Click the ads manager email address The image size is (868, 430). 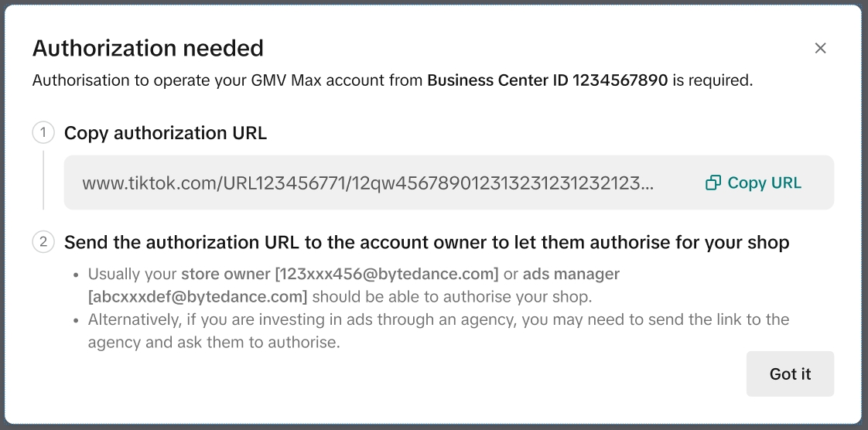coord(198,297)
